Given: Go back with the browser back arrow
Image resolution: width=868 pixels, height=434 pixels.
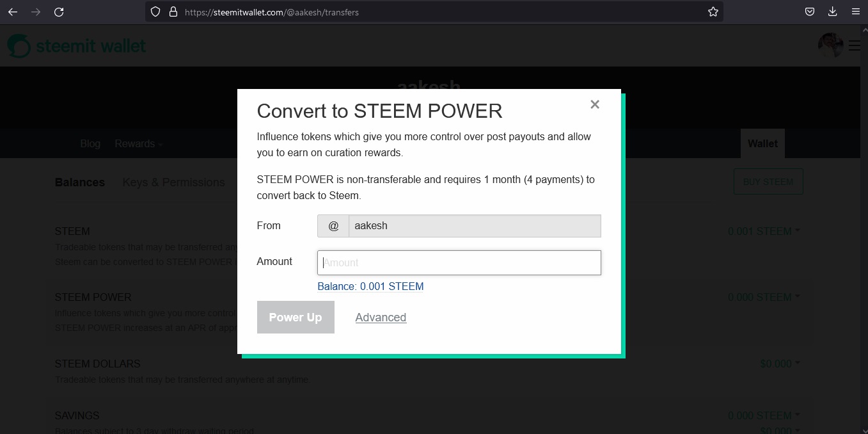Looking at the screenshot, I should [x=13, y=12].
